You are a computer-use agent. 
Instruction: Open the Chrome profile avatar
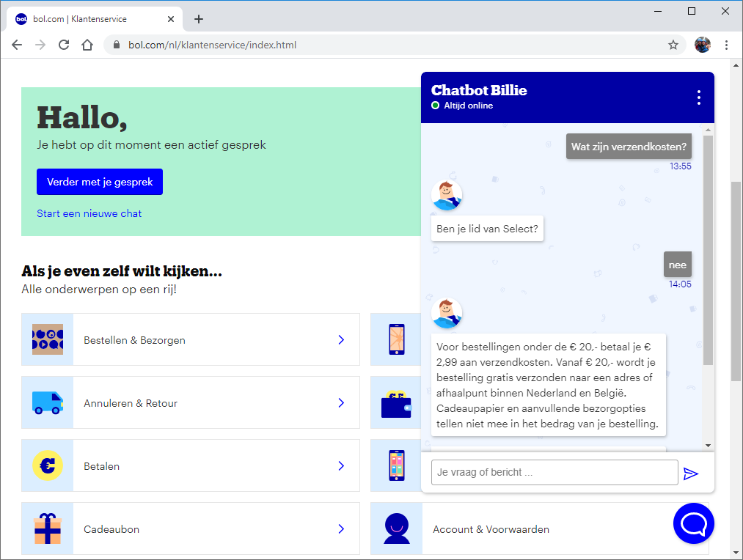coord(702,45)
